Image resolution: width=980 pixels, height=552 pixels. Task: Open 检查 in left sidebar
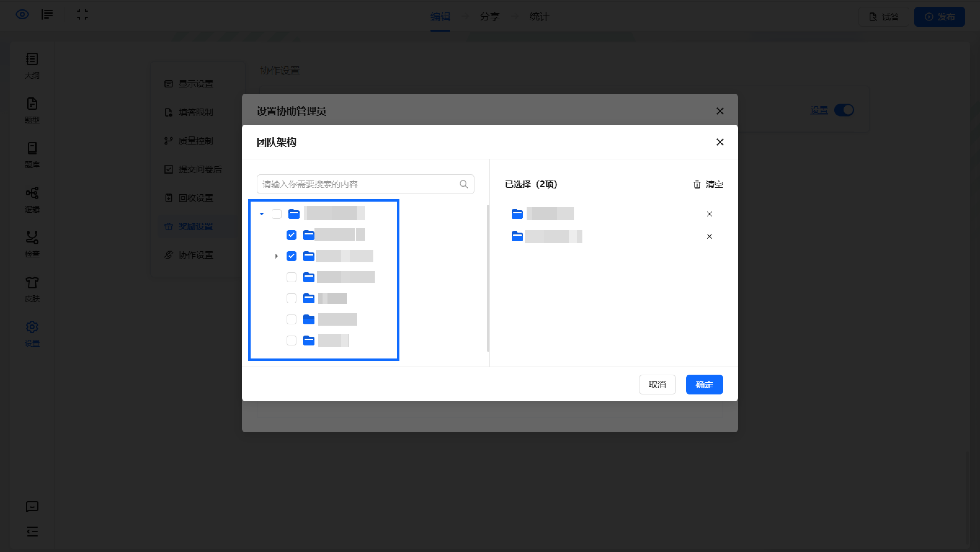(32, 244)
